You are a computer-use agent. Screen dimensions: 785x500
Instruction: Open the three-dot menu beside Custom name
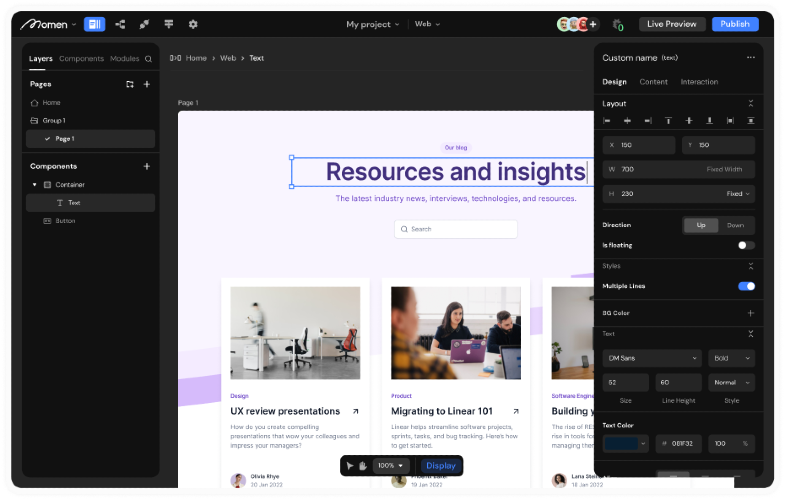pos(750,58)
